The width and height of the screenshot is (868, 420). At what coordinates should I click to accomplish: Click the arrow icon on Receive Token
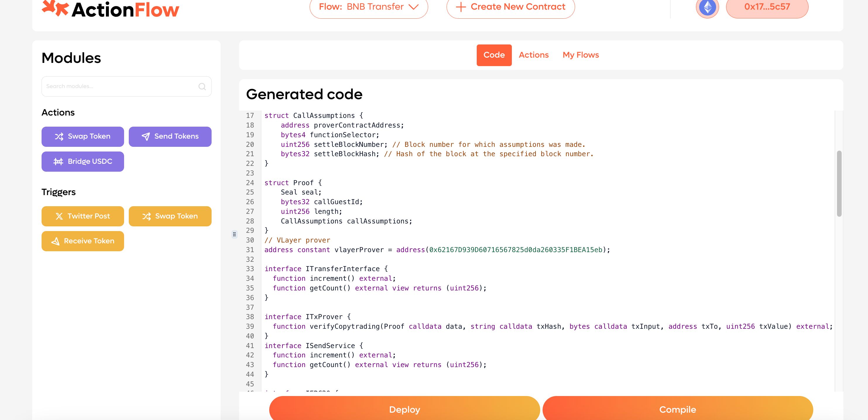click(55, 241)
